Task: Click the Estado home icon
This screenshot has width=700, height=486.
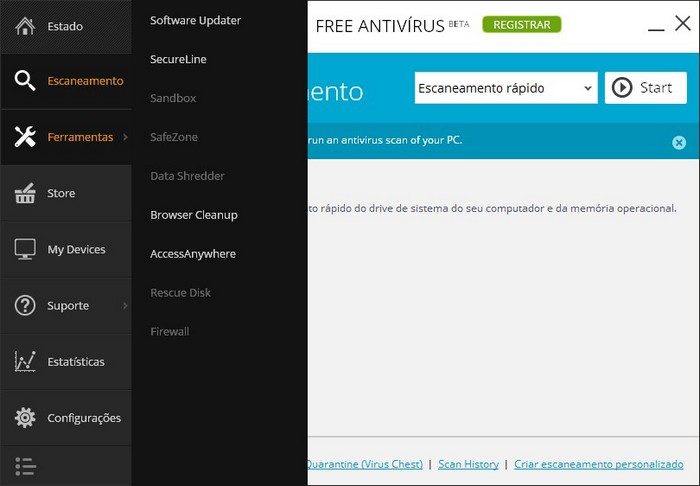Action: tap(25, 26)
